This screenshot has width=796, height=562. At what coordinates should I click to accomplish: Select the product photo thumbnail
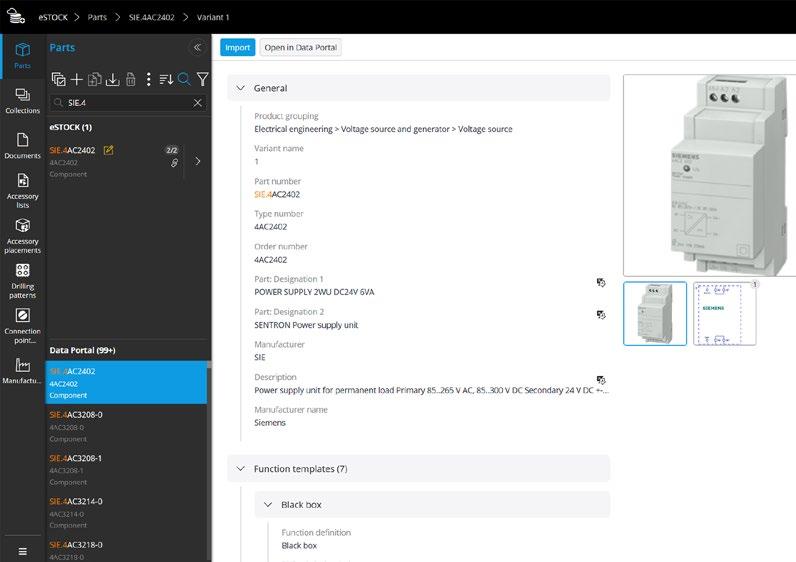click(x=655, y=314)
